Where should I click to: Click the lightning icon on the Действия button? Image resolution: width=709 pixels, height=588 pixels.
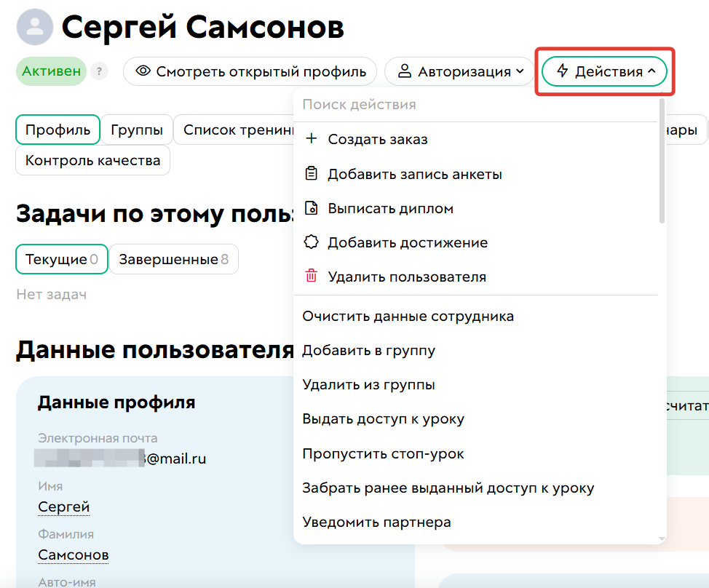click(562, 71)
